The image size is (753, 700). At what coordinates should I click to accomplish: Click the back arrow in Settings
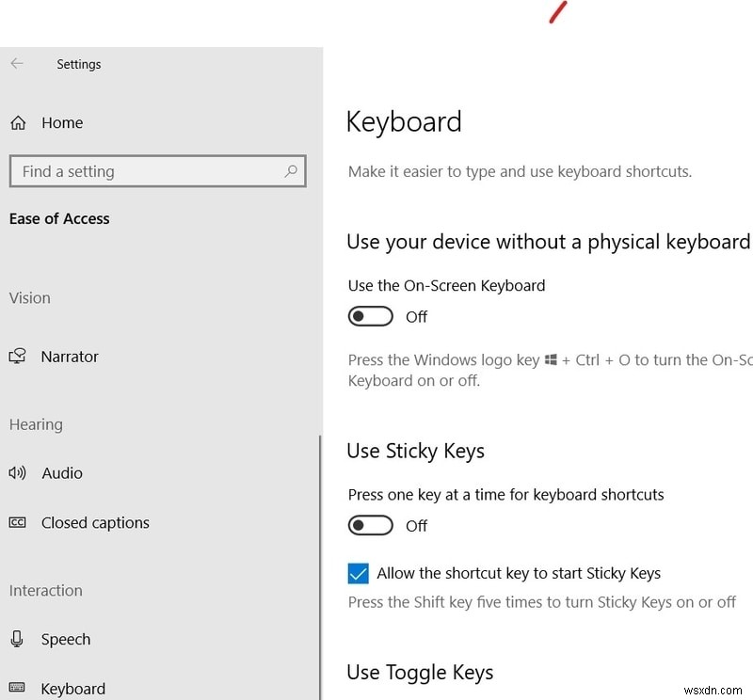tap(16, 63)
